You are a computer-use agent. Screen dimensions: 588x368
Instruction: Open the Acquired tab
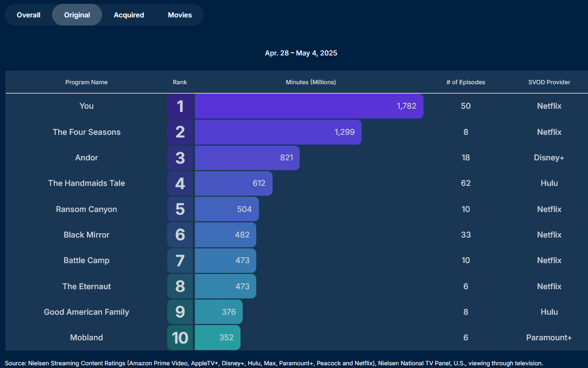coord(129,15)
